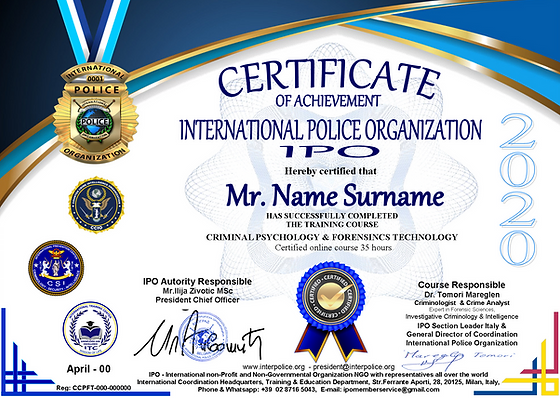Click the ITC training center logo
This screenshot has width=560, height=398.
pyautogui.click(x=90, y=329)
